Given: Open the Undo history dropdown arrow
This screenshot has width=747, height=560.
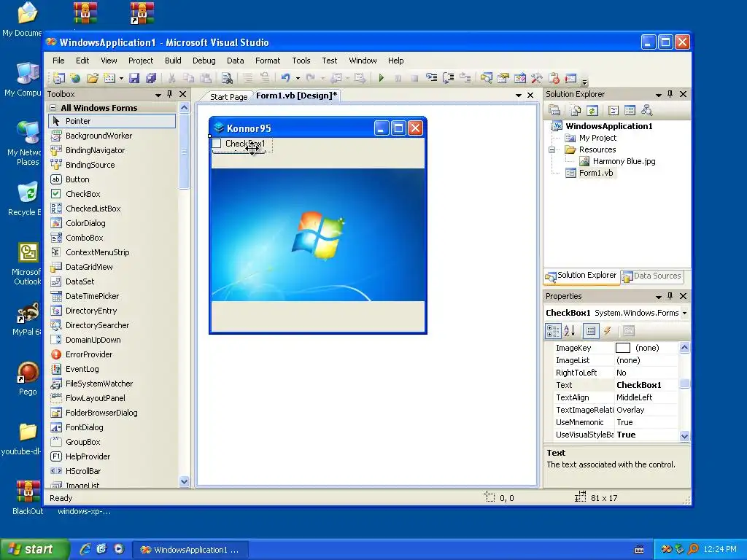Looking at the screenshot, I should 298,78.
